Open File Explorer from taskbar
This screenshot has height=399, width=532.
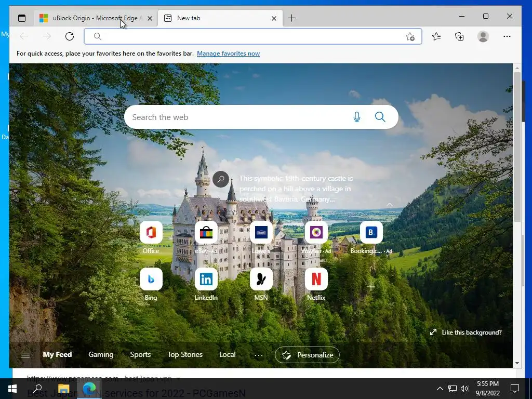click(x=63, y=389)
